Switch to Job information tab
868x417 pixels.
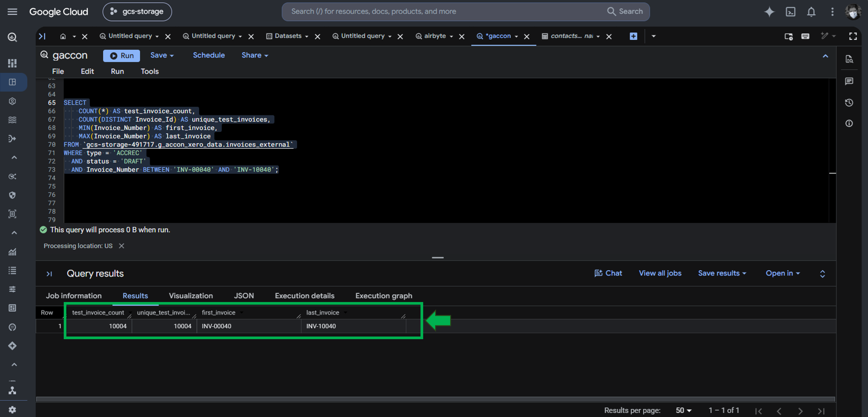click(x=74, y=296)
